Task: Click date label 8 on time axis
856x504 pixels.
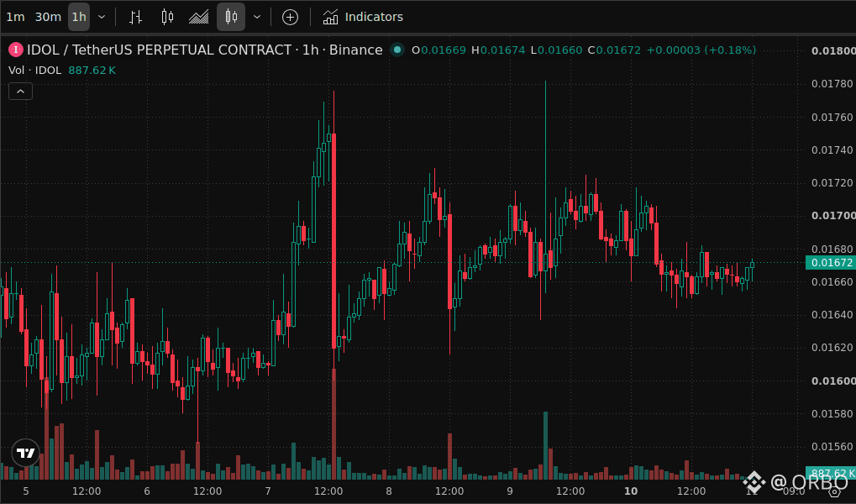Action: point(389,491)
